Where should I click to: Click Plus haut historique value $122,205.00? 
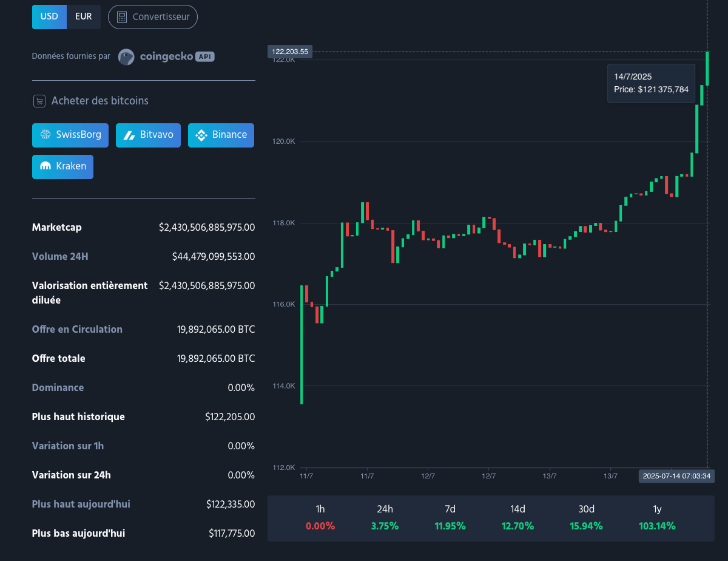(230, 416)
